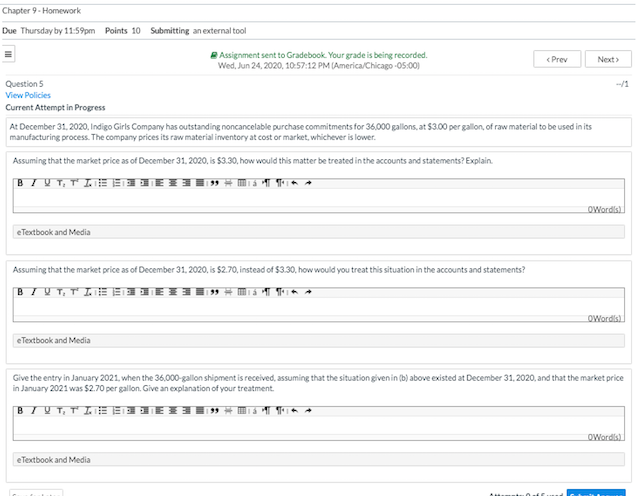Insert block quote in the January 2021 entry editor

pyautogui.click(x=215, y=411)
